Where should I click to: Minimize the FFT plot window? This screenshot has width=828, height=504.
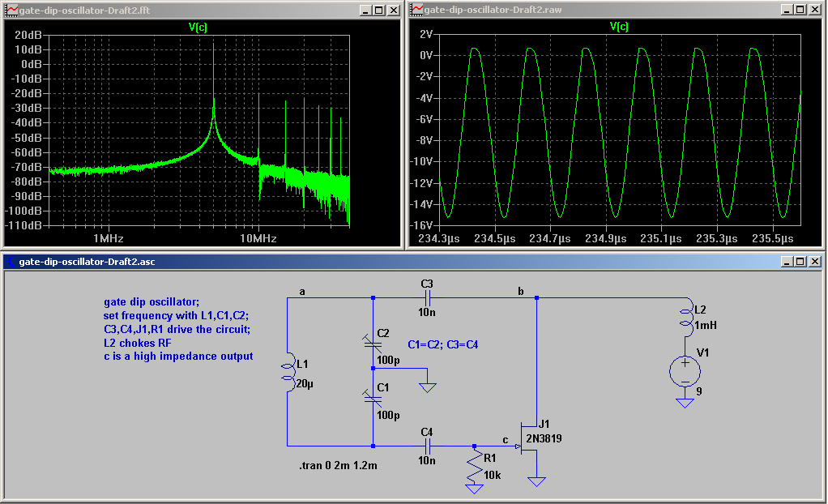[x=366, y=10]
